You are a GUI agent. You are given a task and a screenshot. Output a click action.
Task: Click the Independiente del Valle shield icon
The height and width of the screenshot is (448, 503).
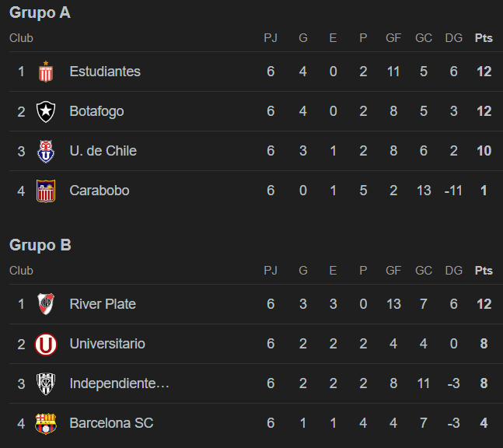[x=46, y=383]
